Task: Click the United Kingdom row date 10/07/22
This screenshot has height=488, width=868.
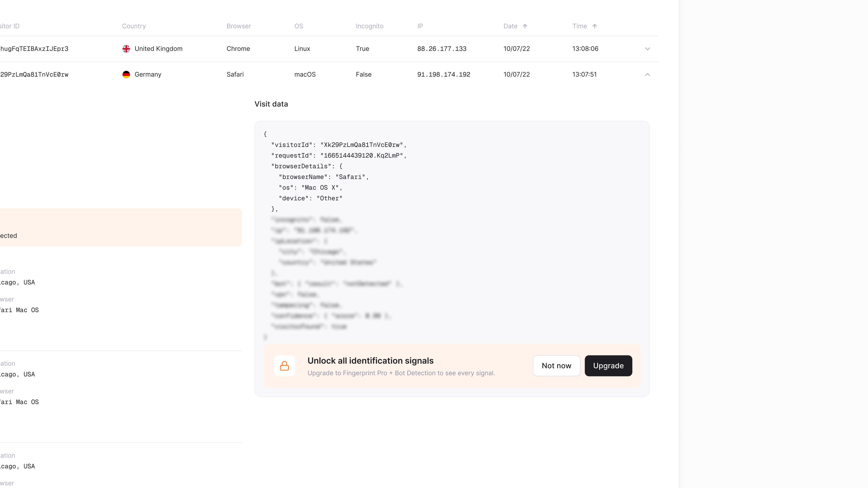Action: click(x=517, y=49)
